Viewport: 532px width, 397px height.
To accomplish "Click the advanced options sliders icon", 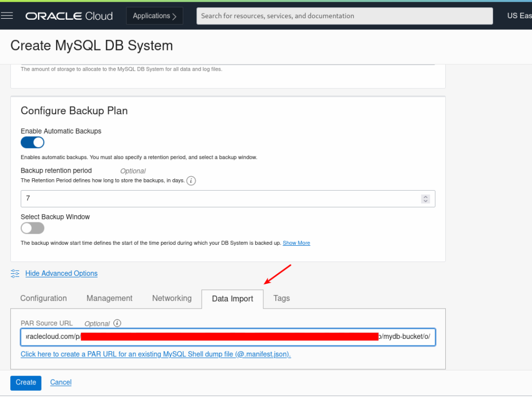I will 15,273.
